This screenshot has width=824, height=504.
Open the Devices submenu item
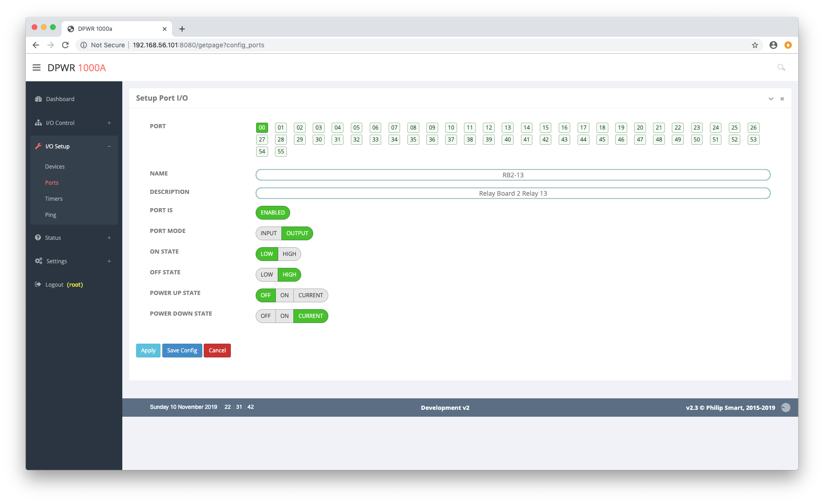point(55,167)
